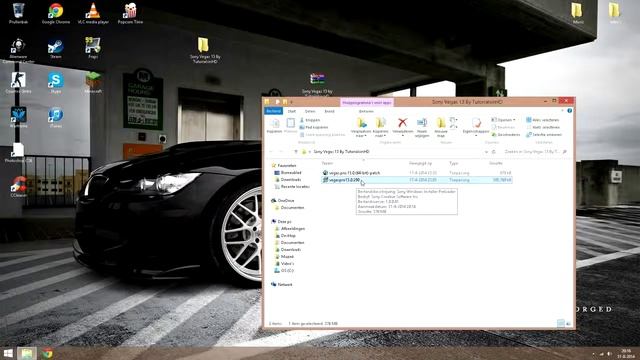Switch to the Delen ribbon tab
The height and width of the screenshot is (360, 640).
tap(310, 111)
